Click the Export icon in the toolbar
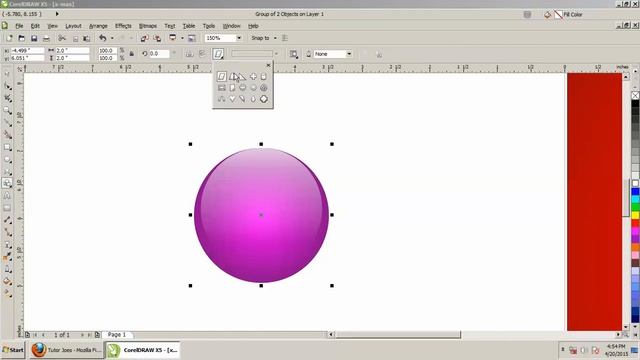This screenshot has width=640, height=360. point(157,38)
